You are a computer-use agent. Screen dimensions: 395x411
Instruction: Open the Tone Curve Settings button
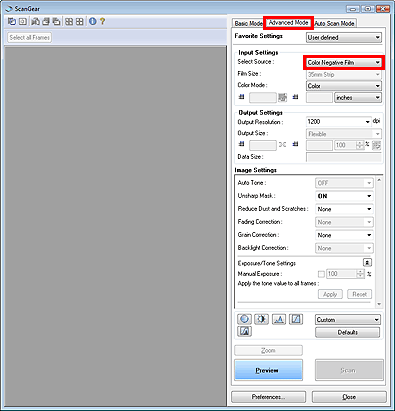point(296,319)
